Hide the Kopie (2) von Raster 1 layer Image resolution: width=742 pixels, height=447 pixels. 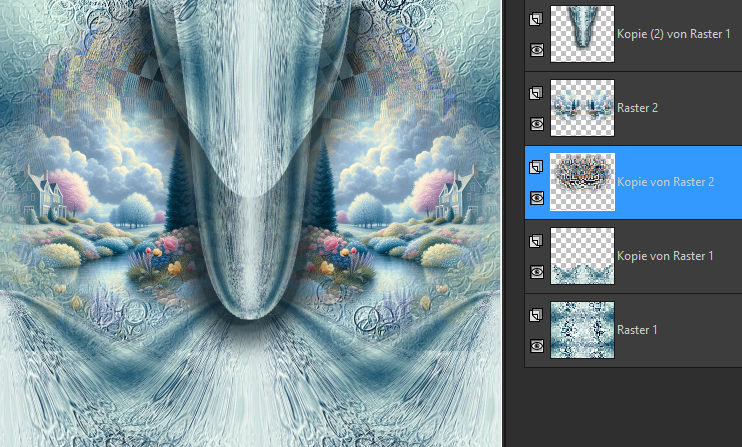tap(536, 50)
